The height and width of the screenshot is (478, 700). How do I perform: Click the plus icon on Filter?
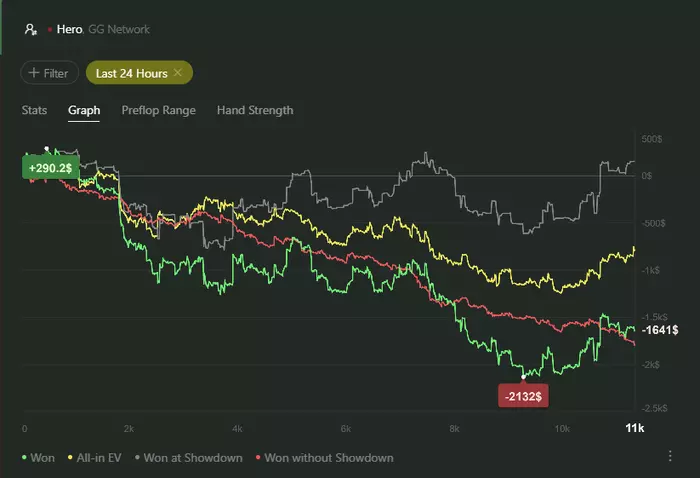click(x=34, y=73)
